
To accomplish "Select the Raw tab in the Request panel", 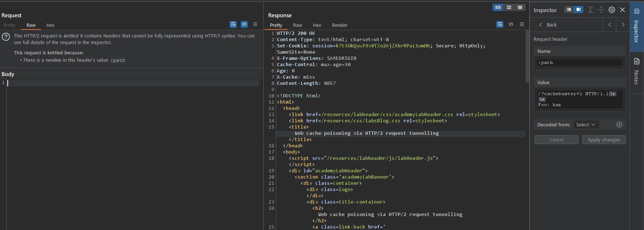I will (31, 25).
